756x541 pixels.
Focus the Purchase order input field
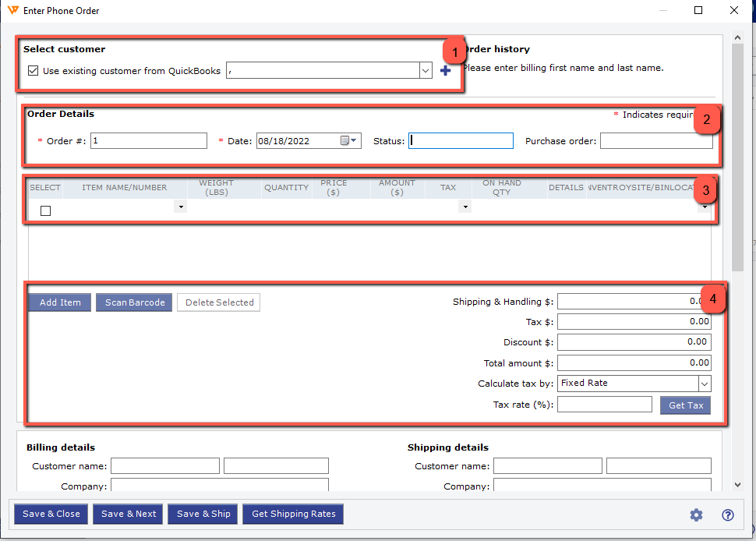[x=655, y=141]
